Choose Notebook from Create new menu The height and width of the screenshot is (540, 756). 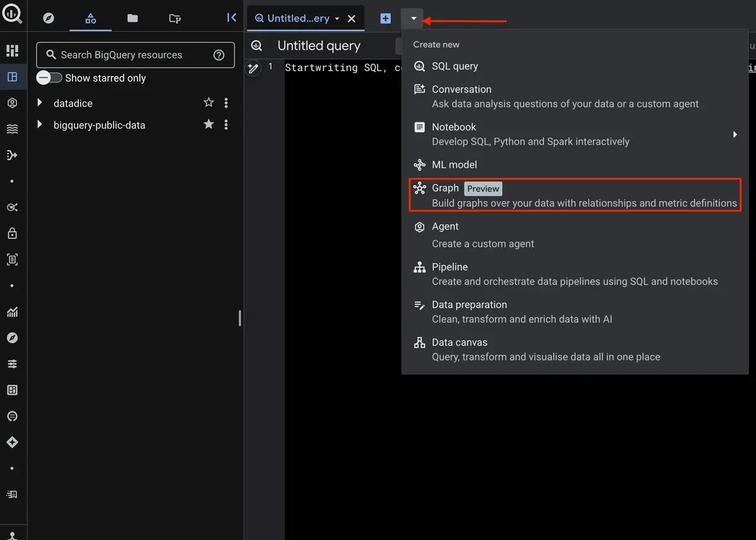[575, 134]
